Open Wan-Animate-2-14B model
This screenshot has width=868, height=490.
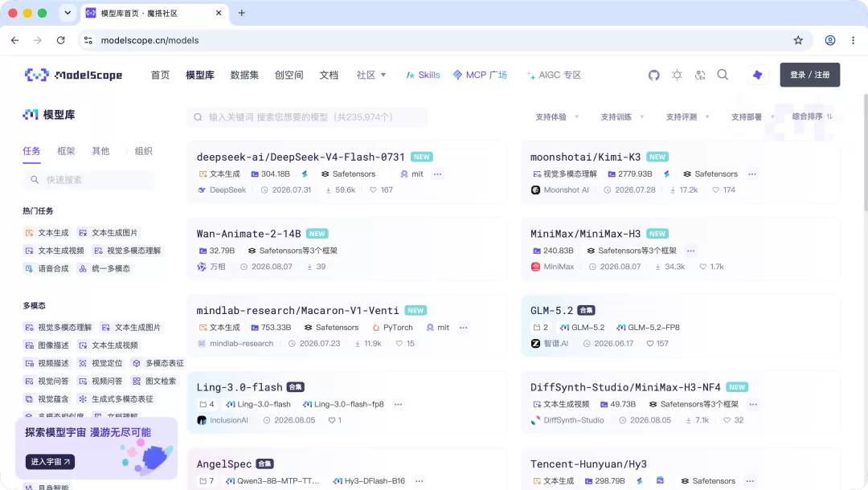[248, 234]
